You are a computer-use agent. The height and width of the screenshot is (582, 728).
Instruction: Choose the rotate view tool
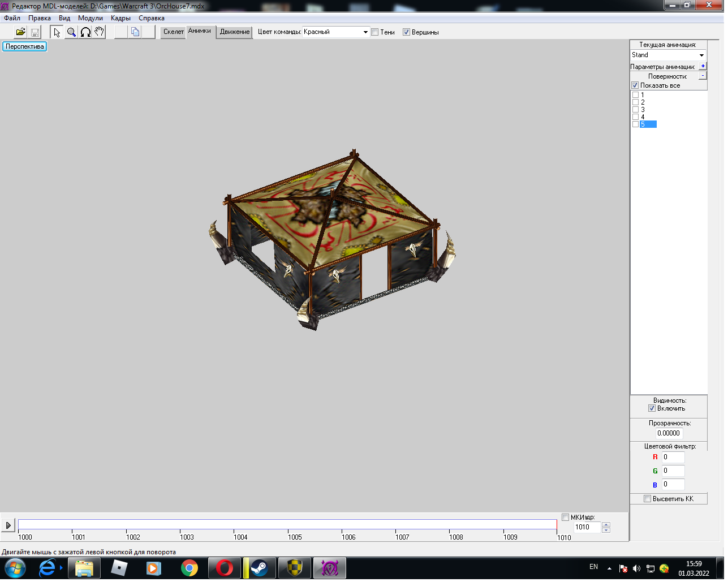(85, 32)
